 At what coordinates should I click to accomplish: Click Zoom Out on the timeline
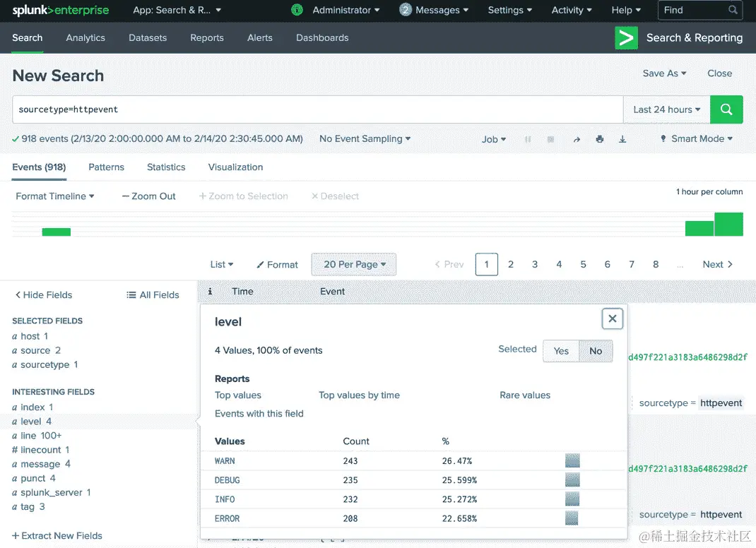coord(148,196)
